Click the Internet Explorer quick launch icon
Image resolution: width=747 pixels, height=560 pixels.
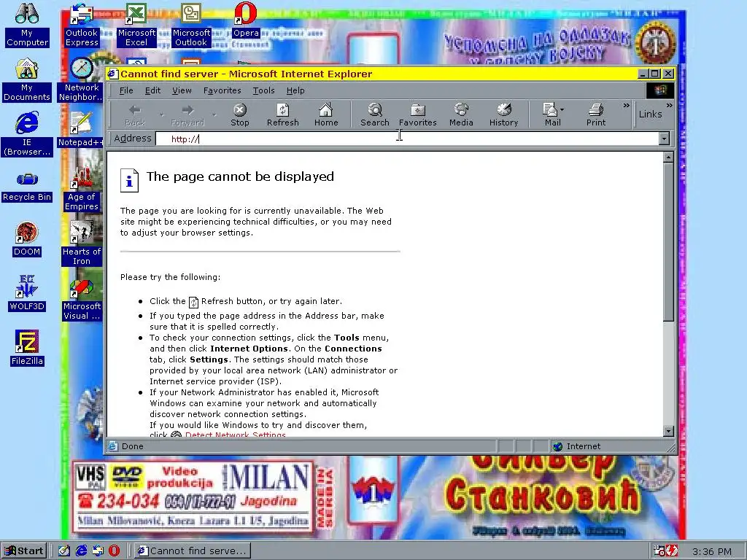81,551
